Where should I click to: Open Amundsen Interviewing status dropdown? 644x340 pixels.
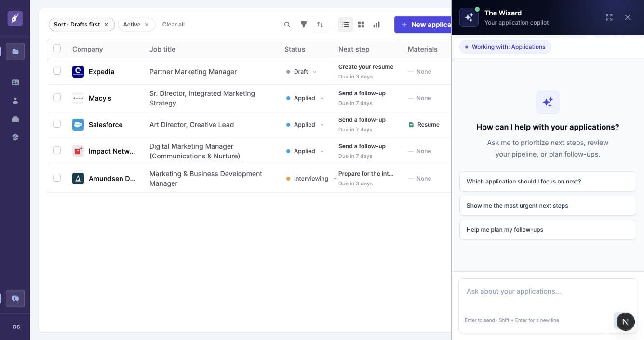click(311, 179)
